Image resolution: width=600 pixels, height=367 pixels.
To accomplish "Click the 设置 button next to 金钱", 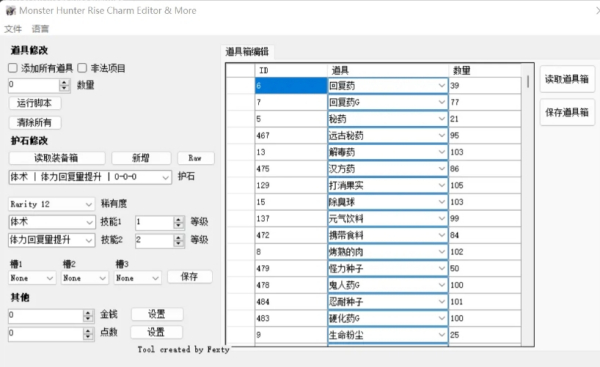I will [x=157, y=314].
